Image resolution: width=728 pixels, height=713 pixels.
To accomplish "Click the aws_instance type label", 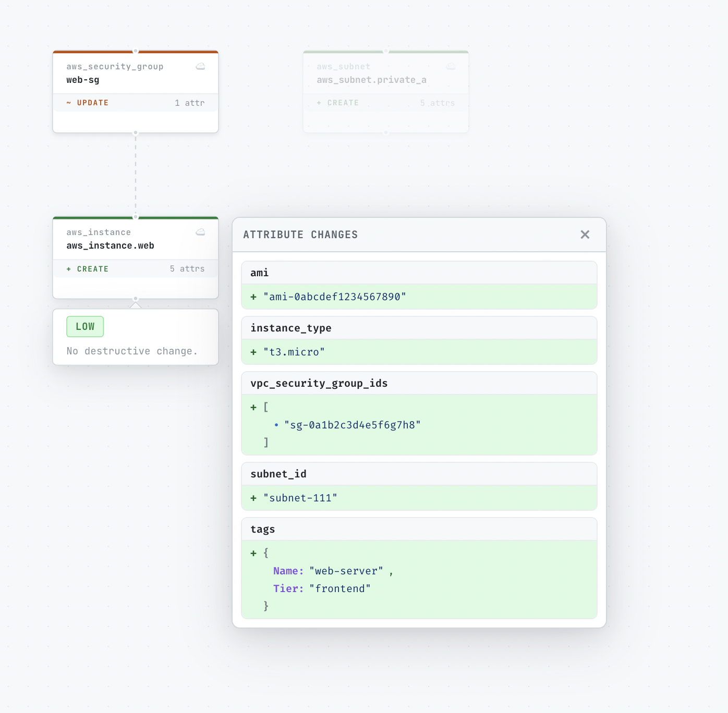I will pos(99,232).
